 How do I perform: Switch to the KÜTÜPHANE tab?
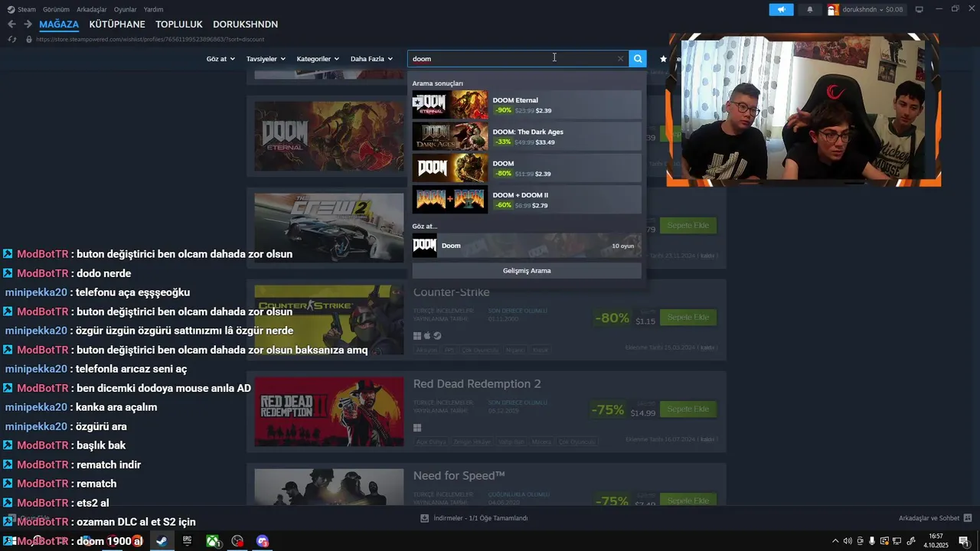pos(117,24)
